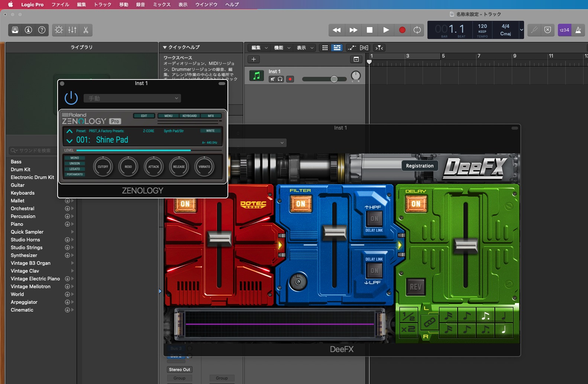Toggle the HPF ON button in DeeFX
This screenshot has height=384, width=588.
[x=374, y=219]
